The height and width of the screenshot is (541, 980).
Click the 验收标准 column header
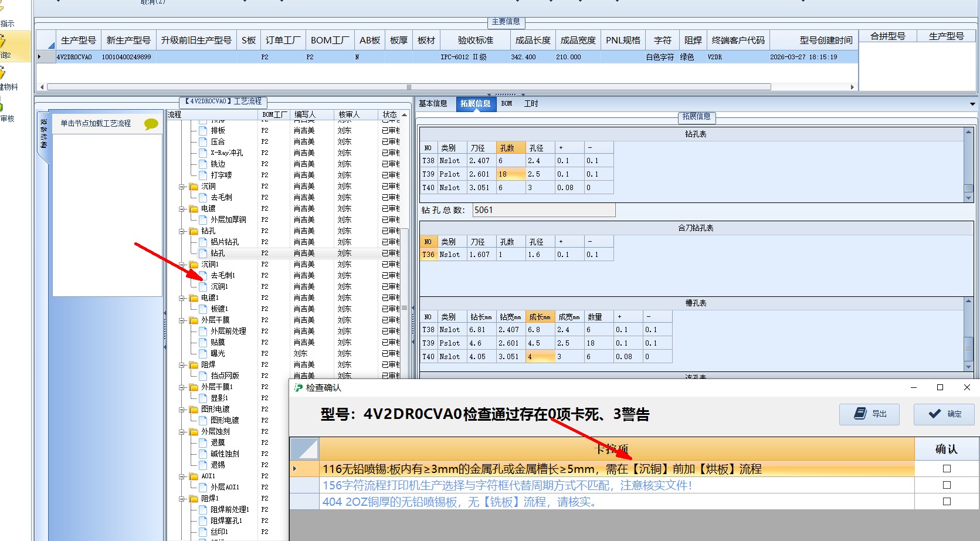476,40
